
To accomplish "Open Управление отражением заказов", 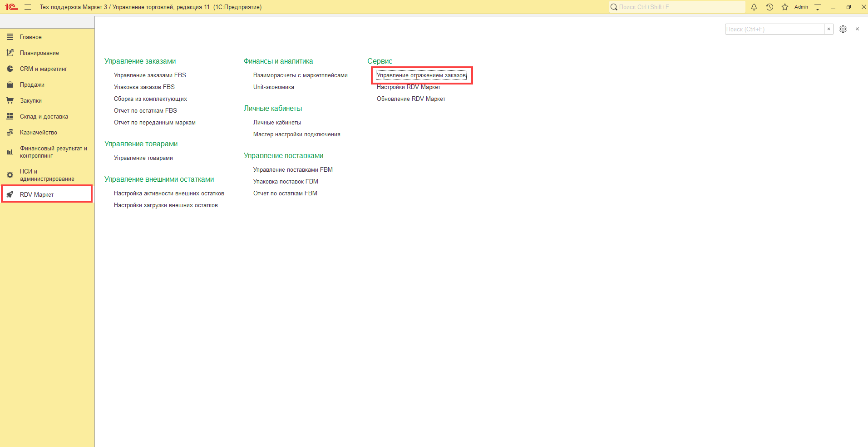I will point(421,75).
